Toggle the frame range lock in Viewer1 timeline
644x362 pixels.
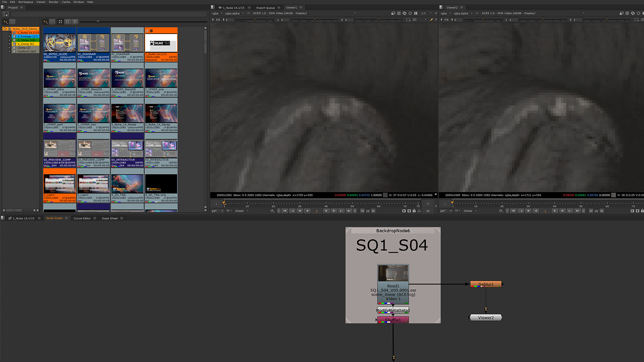[x=414, y=211]
